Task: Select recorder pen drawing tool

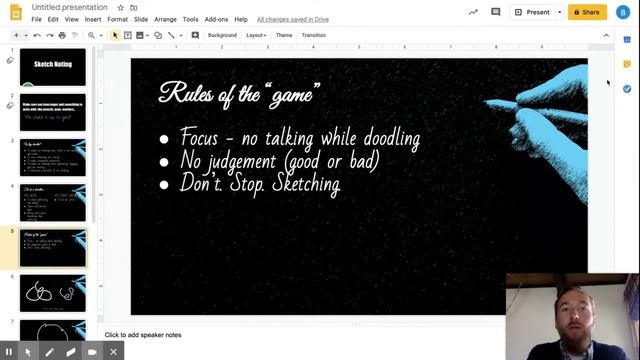Action: (x=49, y=351)
